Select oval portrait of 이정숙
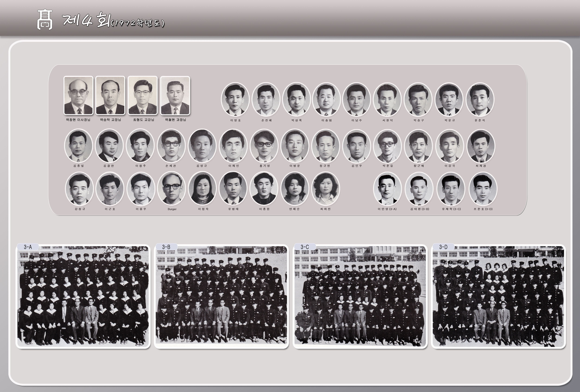Viewport: 580px width, 392px height. [202, 188]
